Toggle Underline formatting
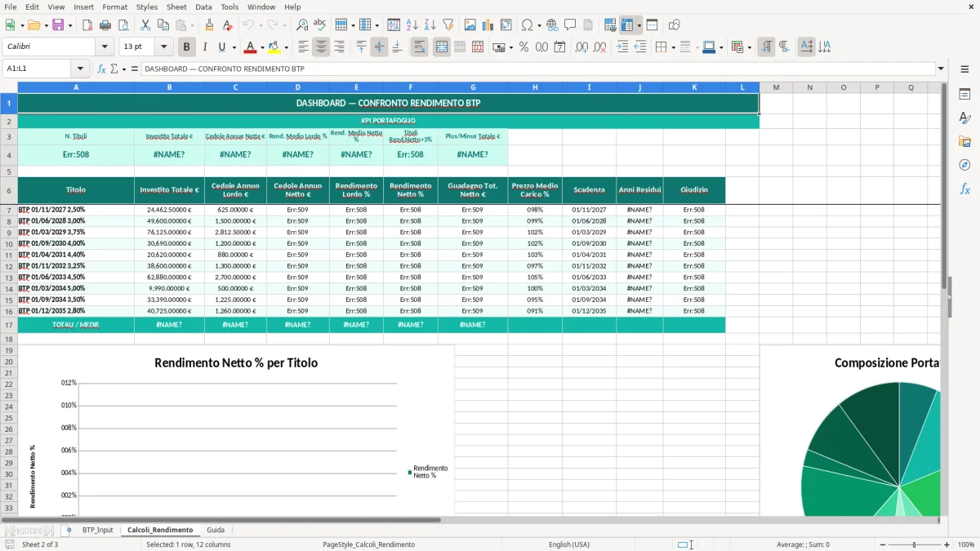The image size is (980, 551). point(221,47)
